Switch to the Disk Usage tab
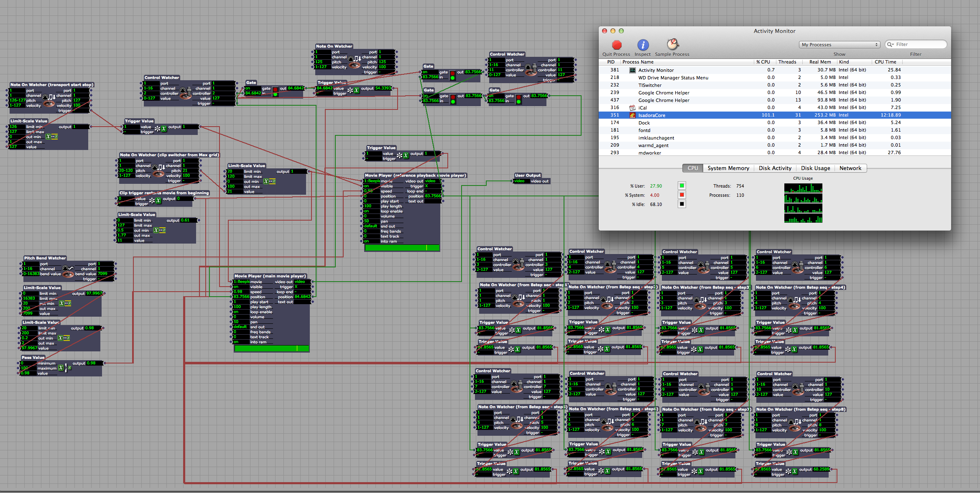The height and width of the screenshot is (493, 980). 815,168
